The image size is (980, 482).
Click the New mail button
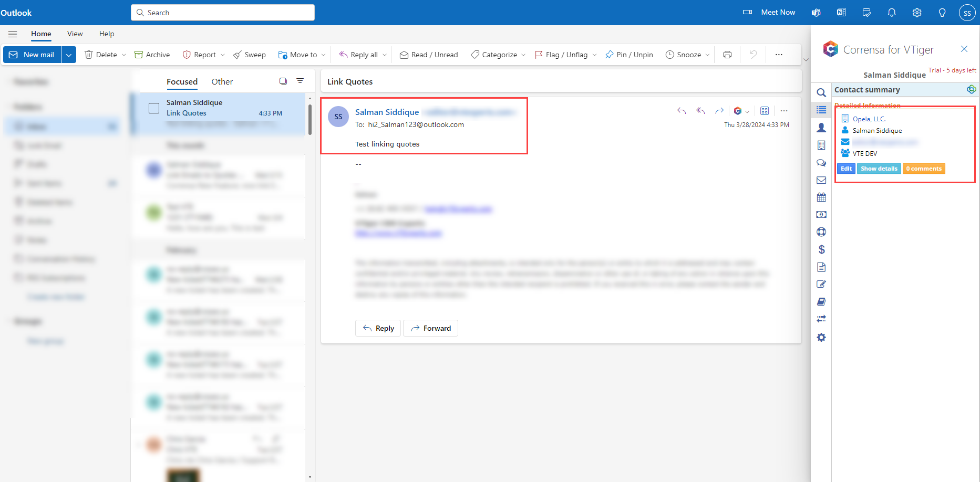(x=32, y=55)
